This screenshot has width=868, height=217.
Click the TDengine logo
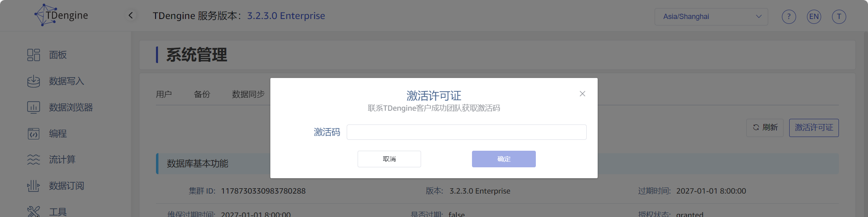[61, 15]
